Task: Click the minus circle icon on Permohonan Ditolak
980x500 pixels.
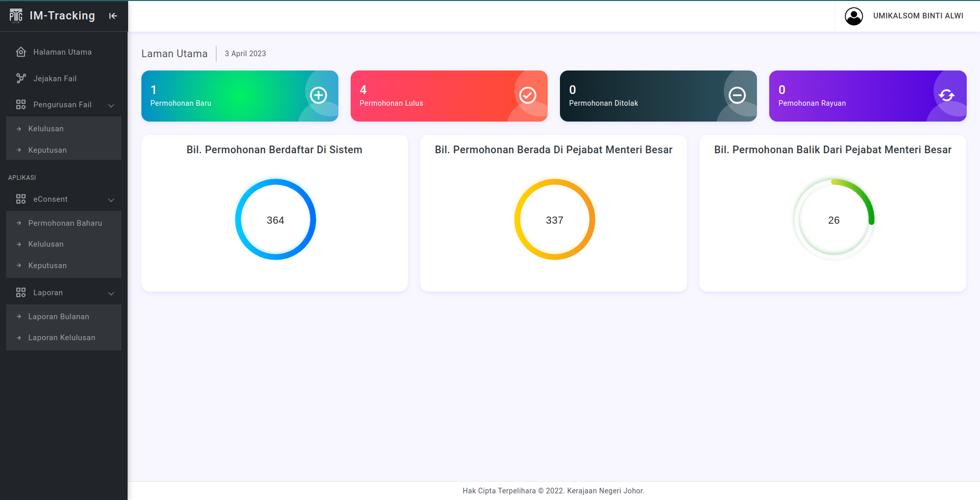Action: (x=737, y=96)
